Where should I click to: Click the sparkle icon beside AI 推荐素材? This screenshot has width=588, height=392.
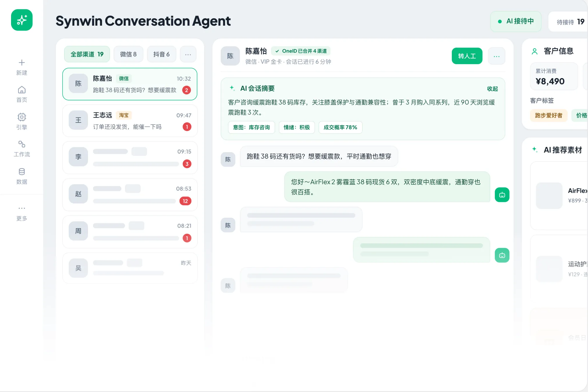[x=535, y=150]
